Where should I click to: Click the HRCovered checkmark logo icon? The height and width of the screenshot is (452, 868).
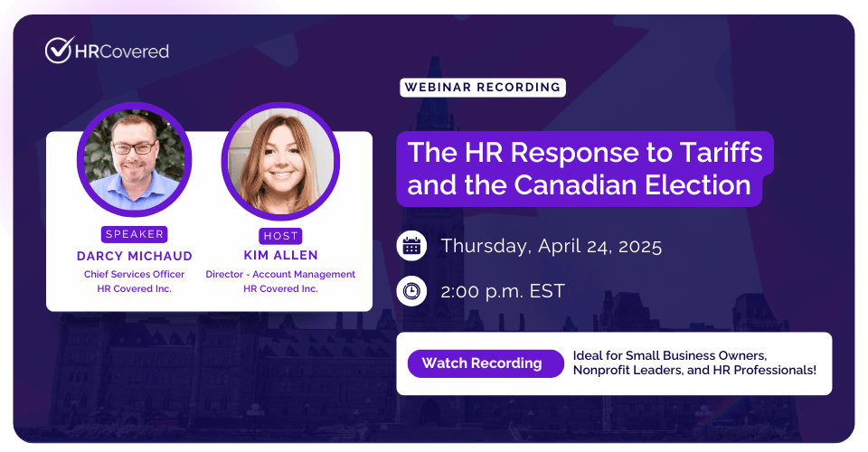[59, 51]
